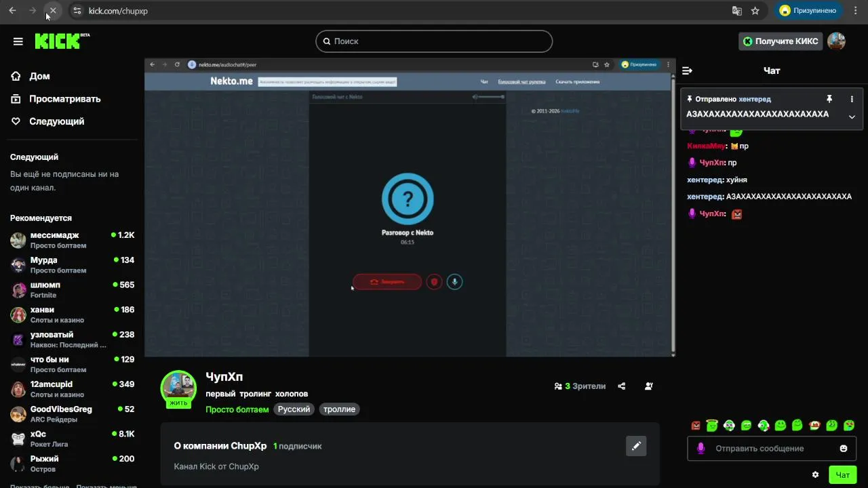
Task: Insert the laughing pink-eyed headphones emote
Action: click(729, 426)
